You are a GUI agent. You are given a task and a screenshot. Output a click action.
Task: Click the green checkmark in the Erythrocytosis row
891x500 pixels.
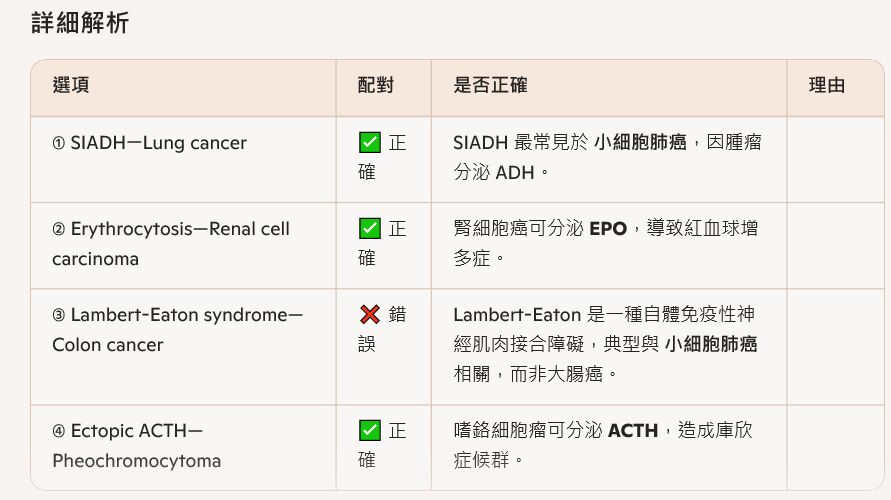(x=369, y=229)
